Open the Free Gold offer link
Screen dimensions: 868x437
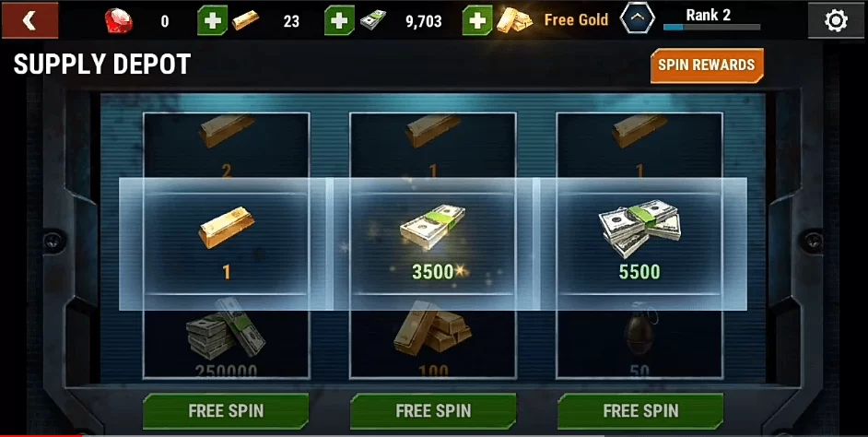[x=576, y=20]
